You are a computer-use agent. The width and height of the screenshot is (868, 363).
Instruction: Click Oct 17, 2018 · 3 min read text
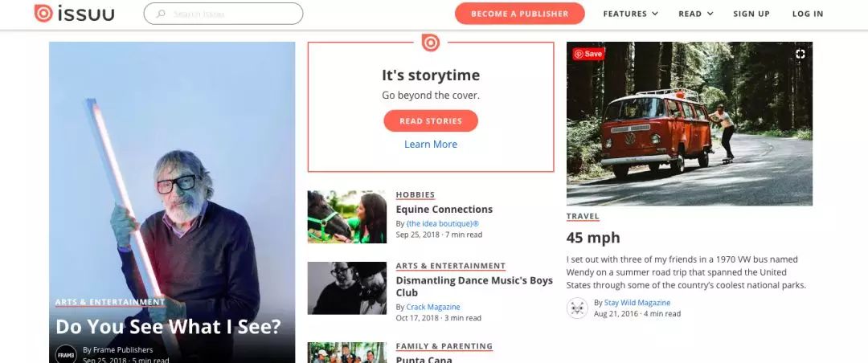tap(439, 318)
